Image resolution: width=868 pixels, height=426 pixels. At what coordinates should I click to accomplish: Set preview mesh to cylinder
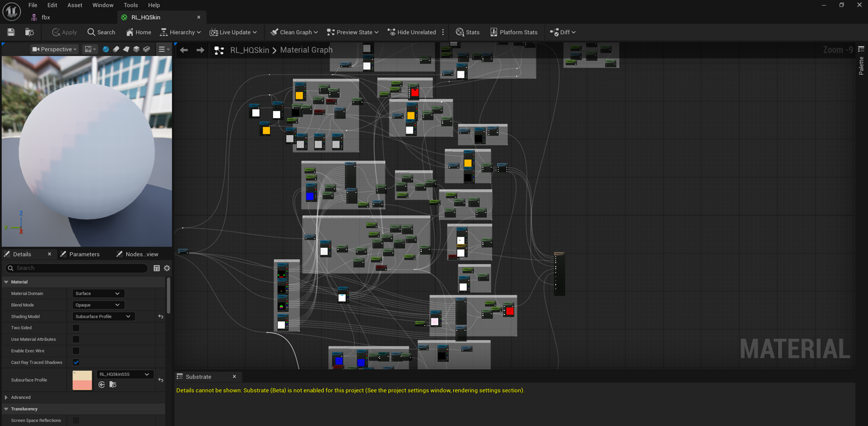(116, 49)
